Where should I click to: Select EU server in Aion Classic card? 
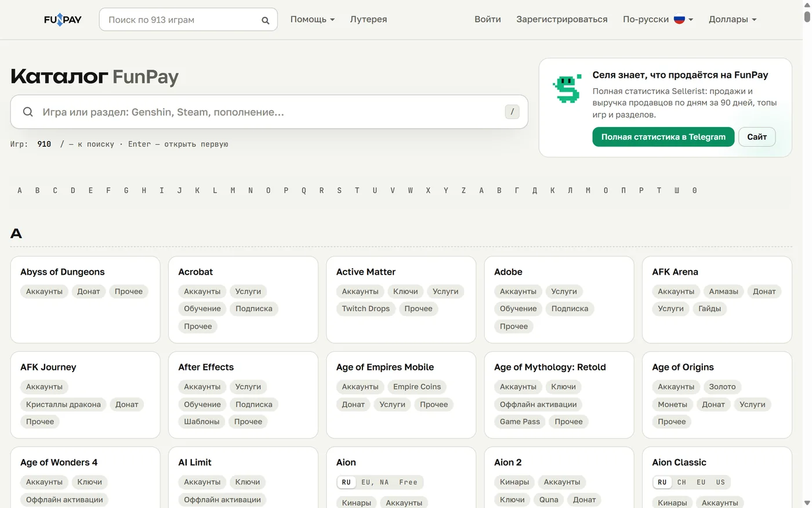pos(701,482)
